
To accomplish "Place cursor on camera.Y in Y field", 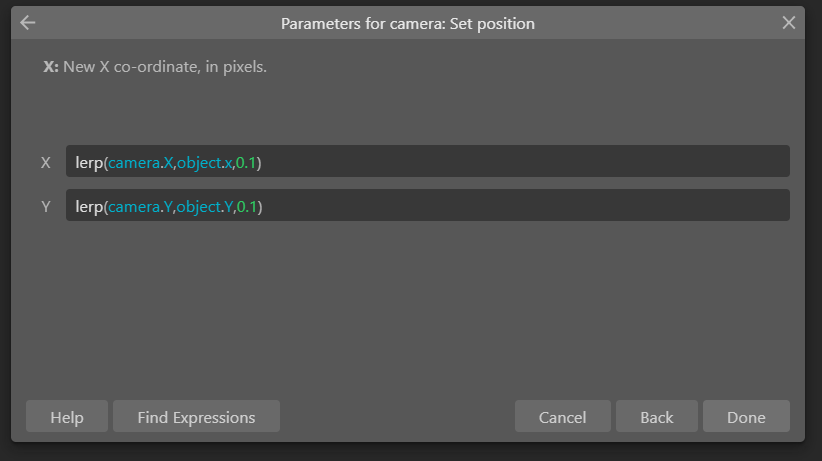I will point(140,207).
